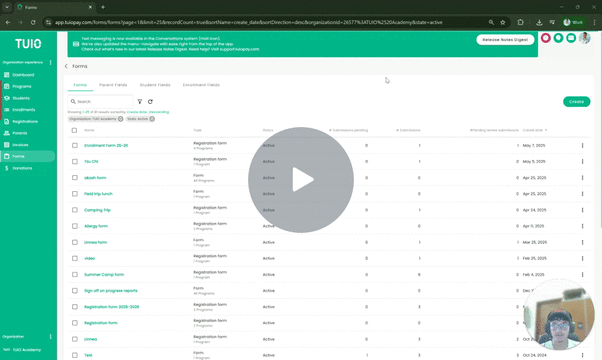
Task: Open Parents in the sidebar
Action: 20,133
